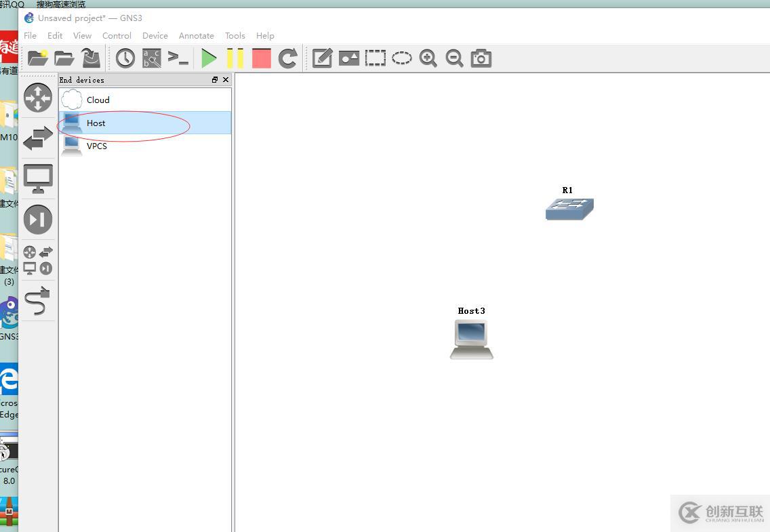Image resolution: width=770 pixels, height=532 pixels.
Task: Click the Save project icon
Action: (x=91, y=58)
